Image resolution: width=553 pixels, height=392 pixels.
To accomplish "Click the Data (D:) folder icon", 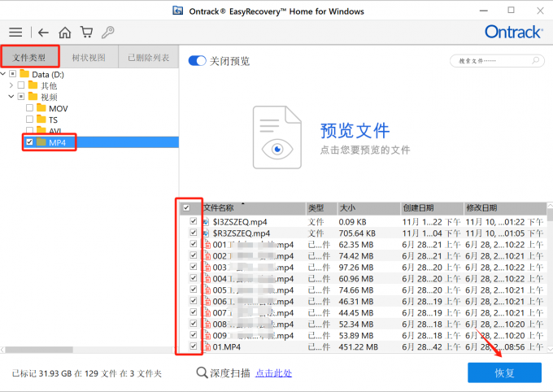I will coord(24,74).
